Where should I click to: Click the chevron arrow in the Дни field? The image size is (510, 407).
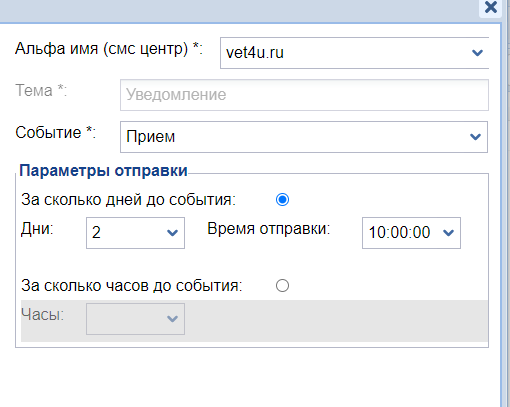172,233
